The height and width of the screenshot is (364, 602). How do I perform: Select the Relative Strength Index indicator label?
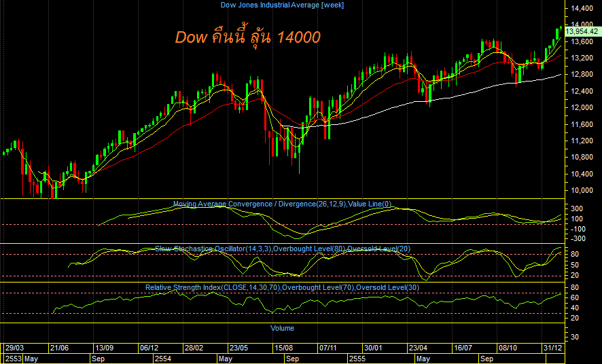tap(282, 287)
